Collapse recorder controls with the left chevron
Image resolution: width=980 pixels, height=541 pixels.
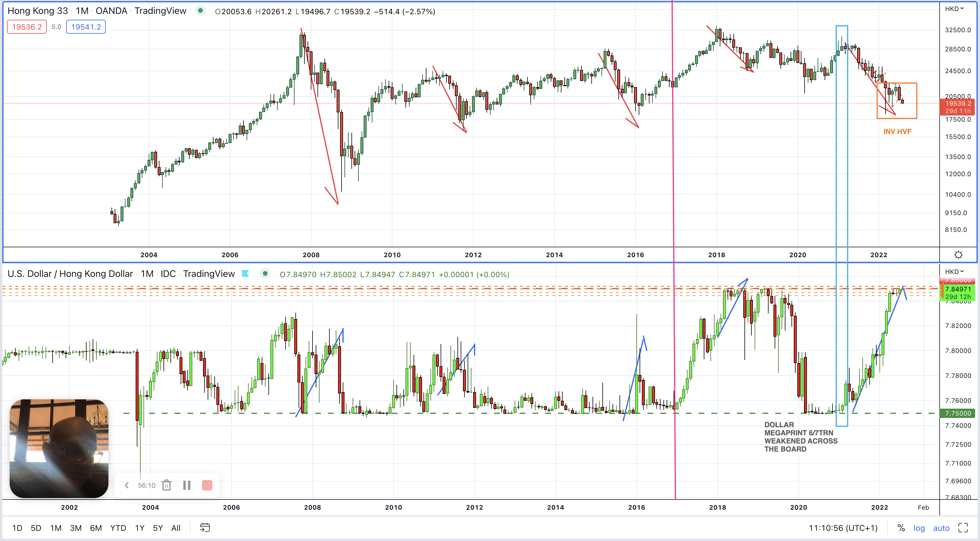tap(127, 485)
